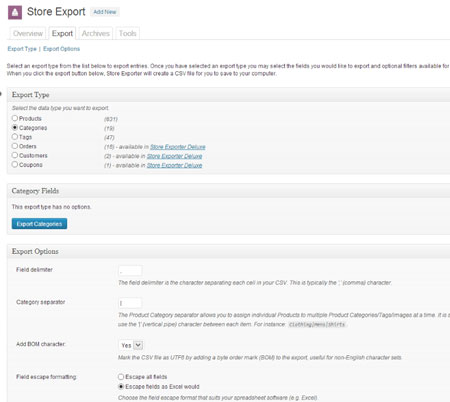Select the Orders radio option
450x402 pixels.
tap(15, 146)
